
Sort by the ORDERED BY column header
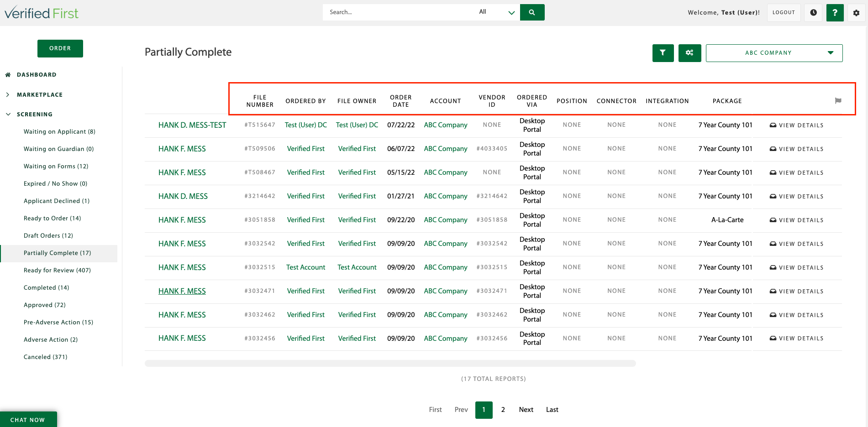pos(306,101)
